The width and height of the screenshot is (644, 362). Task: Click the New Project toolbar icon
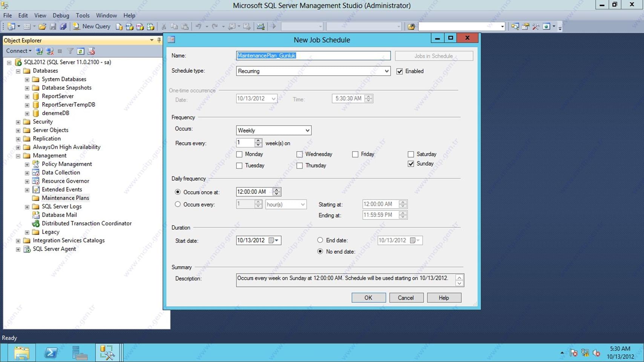tap(11, 26)
